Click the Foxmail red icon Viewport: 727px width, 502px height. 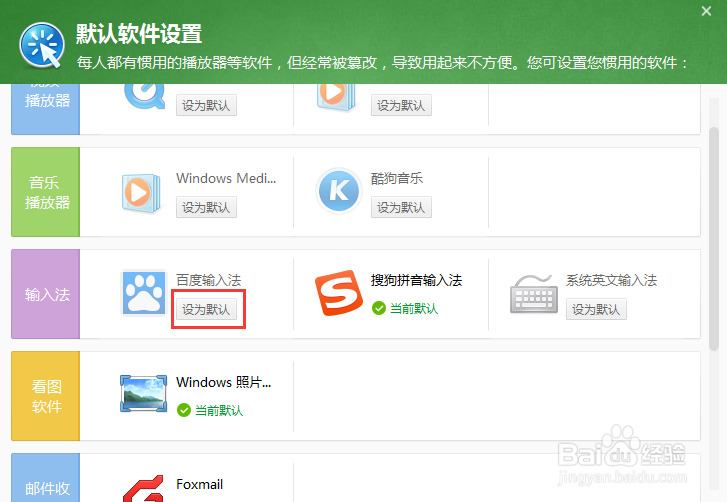click(143, 488)
